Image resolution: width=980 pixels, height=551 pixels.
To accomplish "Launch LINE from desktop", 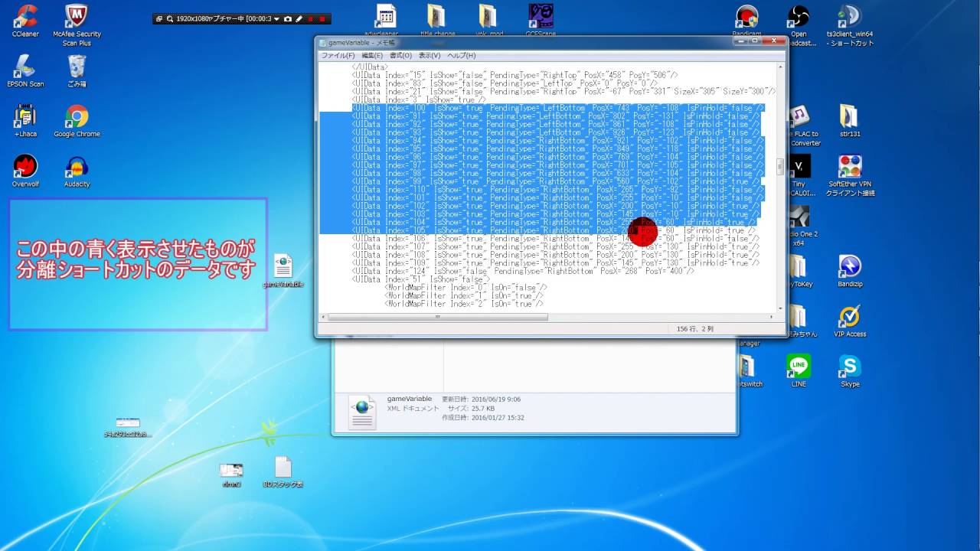I will point(799,370).
